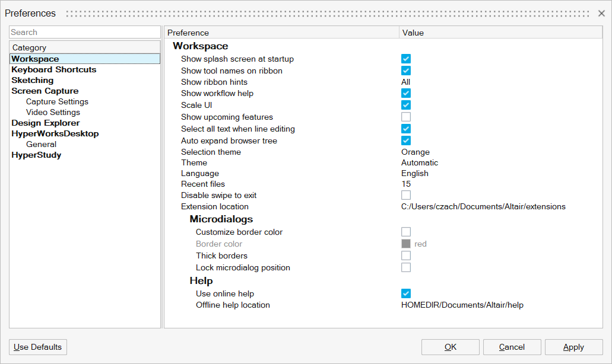Close the Preferences dialog
Viewport: 612px width, 364px height.
point(601,13)
